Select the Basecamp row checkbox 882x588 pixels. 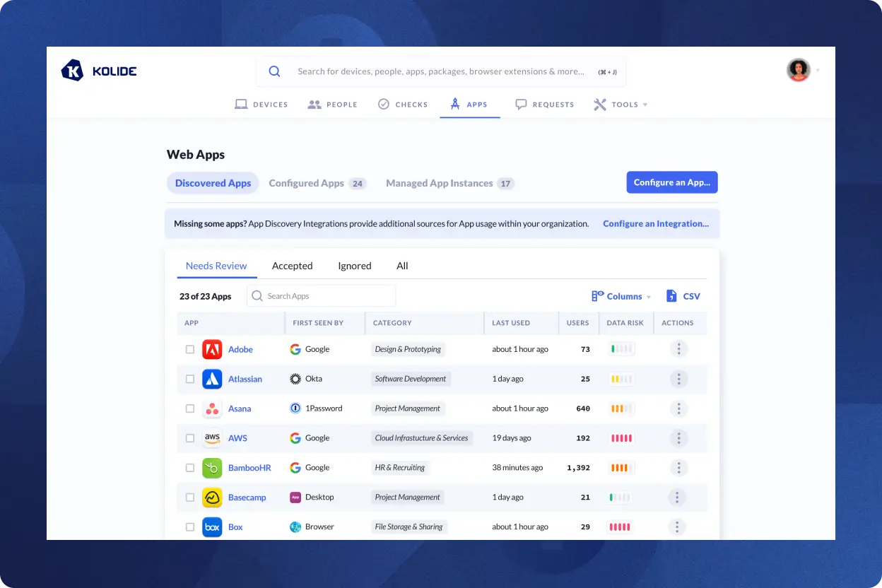coord(189,498)
